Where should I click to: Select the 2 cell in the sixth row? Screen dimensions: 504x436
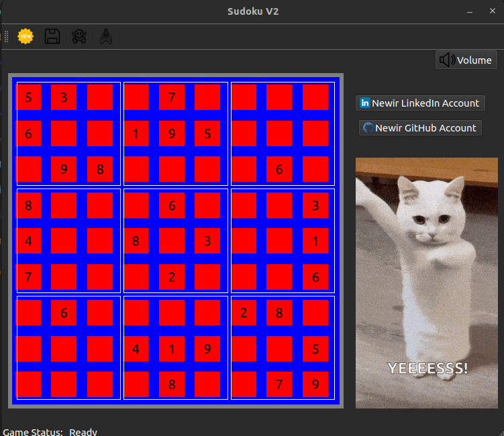point(172,277)
